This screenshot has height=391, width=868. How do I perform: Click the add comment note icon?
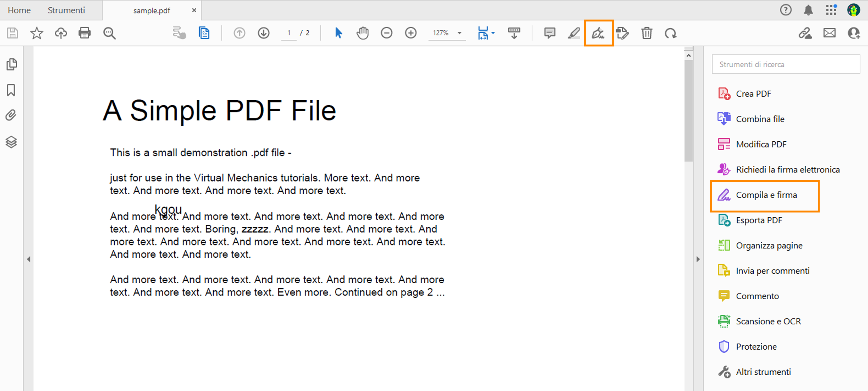(550, 33)
